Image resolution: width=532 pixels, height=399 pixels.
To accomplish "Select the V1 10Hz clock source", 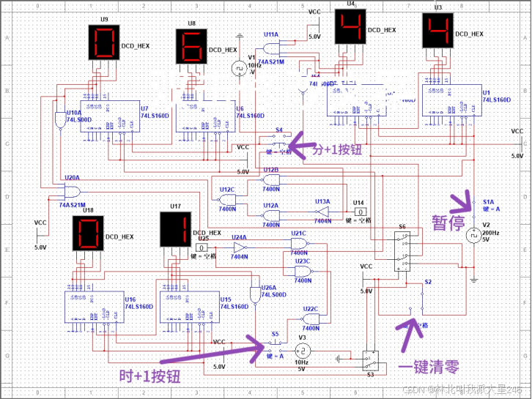I will 239,69.
